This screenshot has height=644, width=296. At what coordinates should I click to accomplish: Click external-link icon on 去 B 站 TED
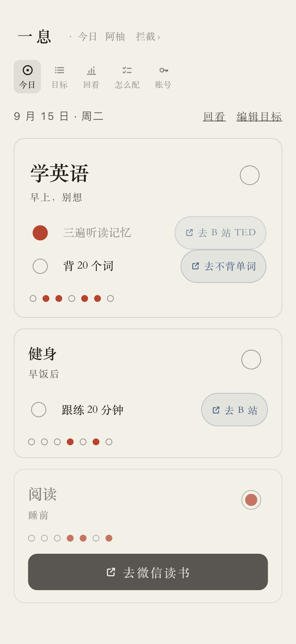tap(189, 233)
